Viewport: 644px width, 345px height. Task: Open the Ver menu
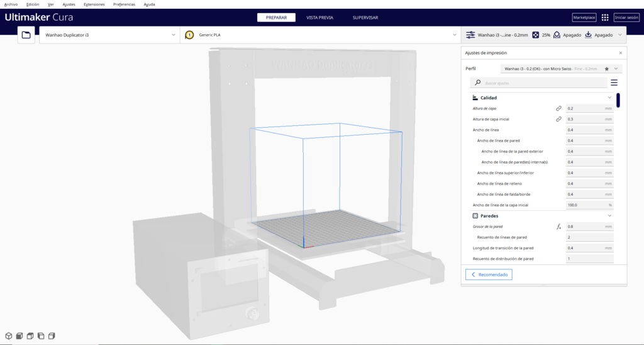50,4
